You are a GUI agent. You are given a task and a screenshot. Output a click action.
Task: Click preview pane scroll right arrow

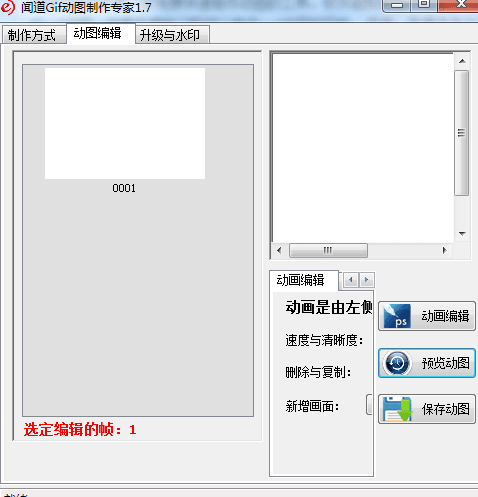444,250
